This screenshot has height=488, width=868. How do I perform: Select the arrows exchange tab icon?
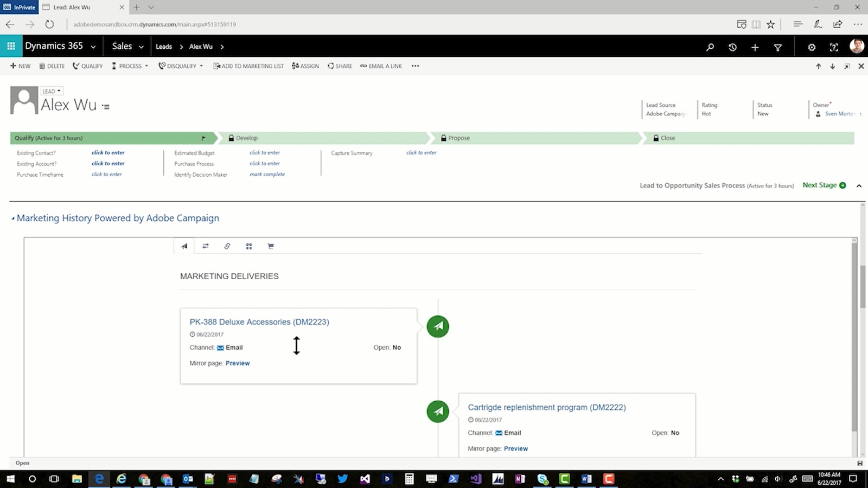(206, 246)
